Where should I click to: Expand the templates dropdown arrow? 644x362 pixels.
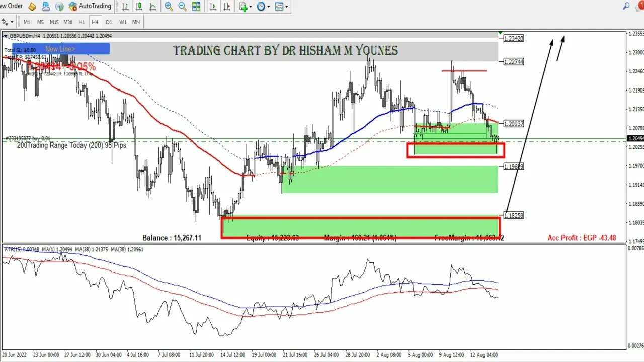[x=287, y=7]
